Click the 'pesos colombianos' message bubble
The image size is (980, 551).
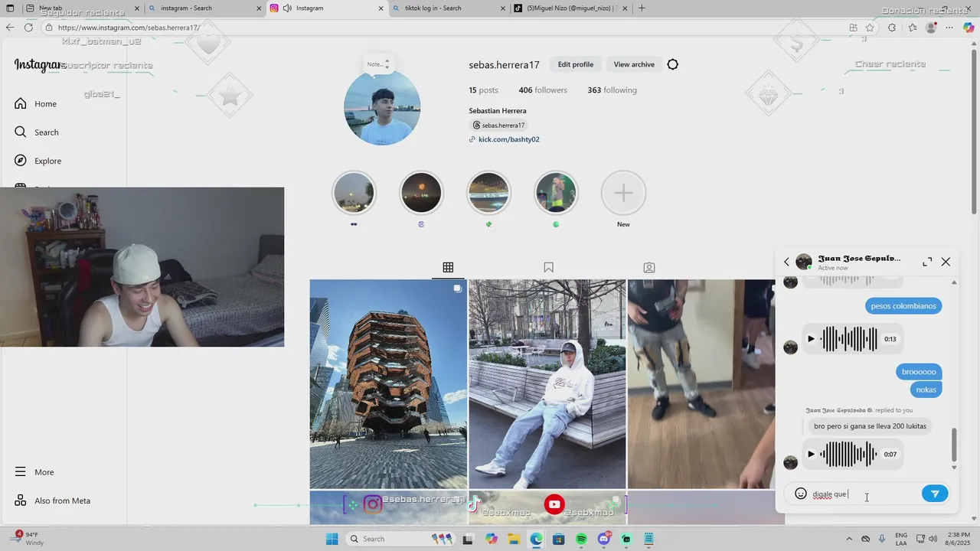tap(903, 306)
